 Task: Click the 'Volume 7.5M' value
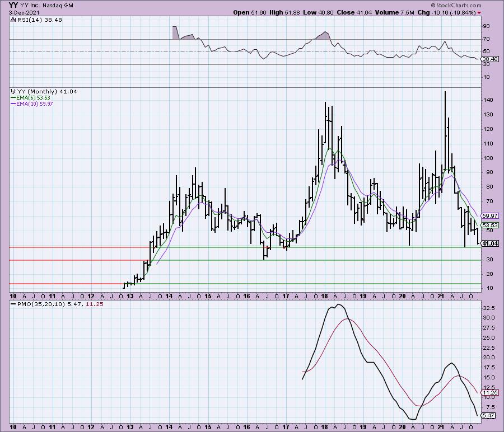394,12
